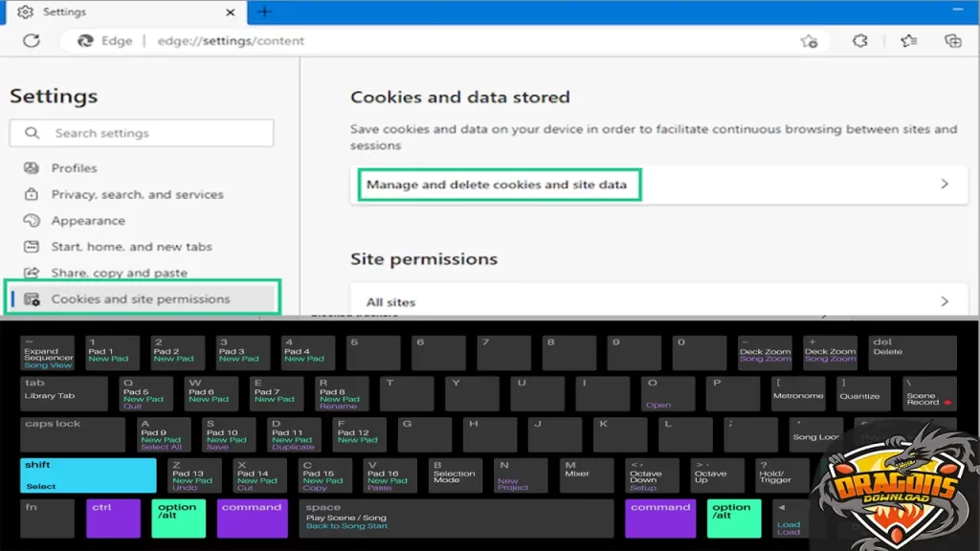Click the browser refresh icon
The width and height of the screenshot is (980, 551).
tap(32, 41)
